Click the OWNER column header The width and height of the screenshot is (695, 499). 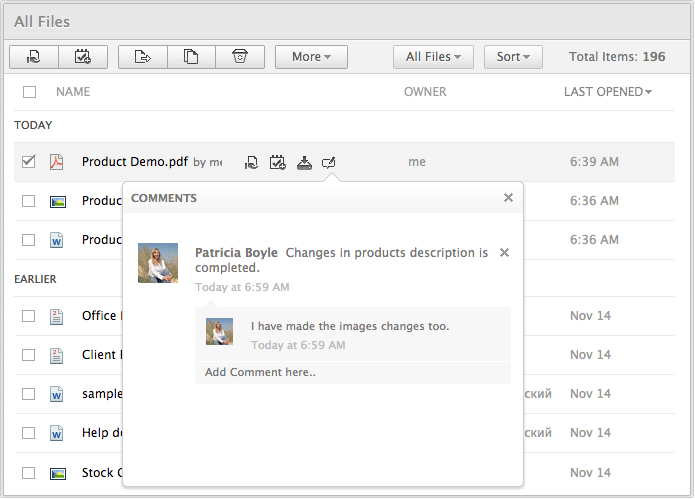(x=425, y=92)
